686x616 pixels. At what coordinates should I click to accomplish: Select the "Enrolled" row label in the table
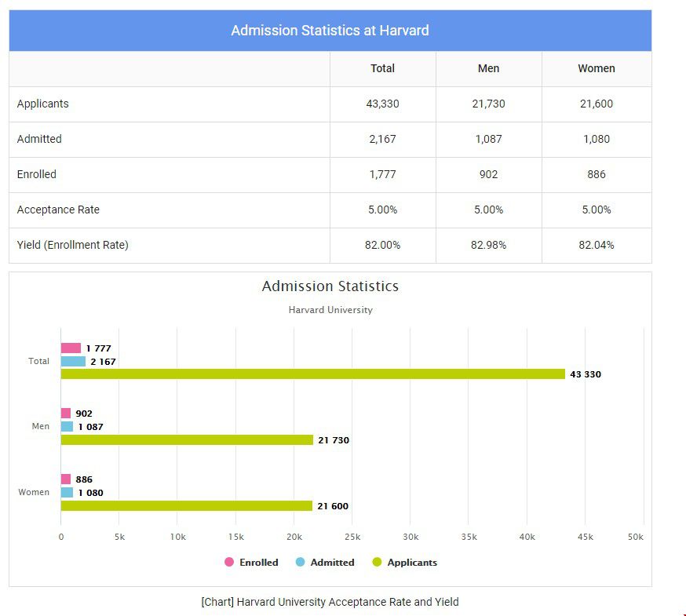(37, 174)
